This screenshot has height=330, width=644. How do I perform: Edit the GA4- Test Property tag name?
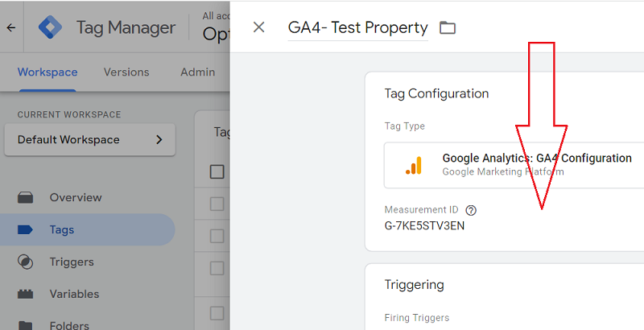click(x=358, y=28)
